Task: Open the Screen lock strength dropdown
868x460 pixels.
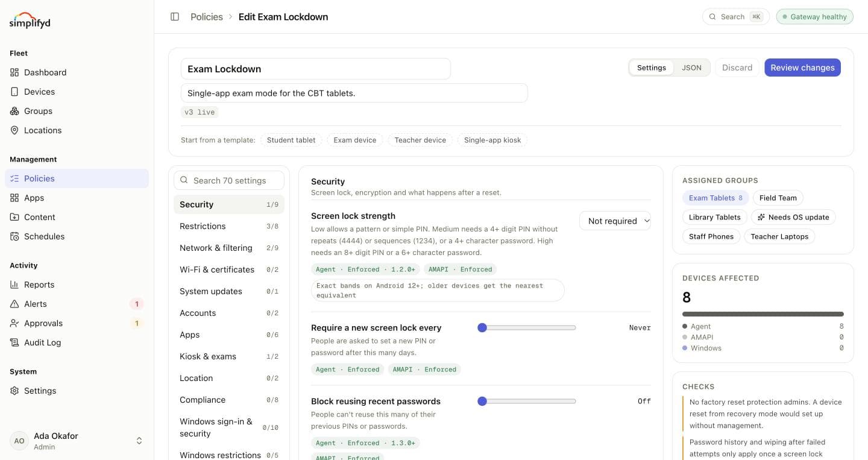Action: tap(615, 221)
